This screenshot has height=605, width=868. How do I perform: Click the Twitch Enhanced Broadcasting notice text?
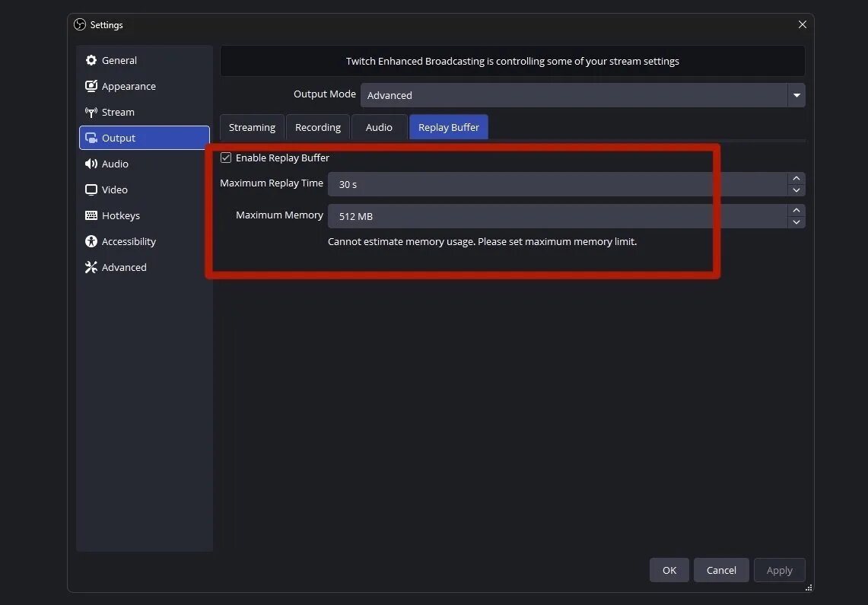[513, 61]
